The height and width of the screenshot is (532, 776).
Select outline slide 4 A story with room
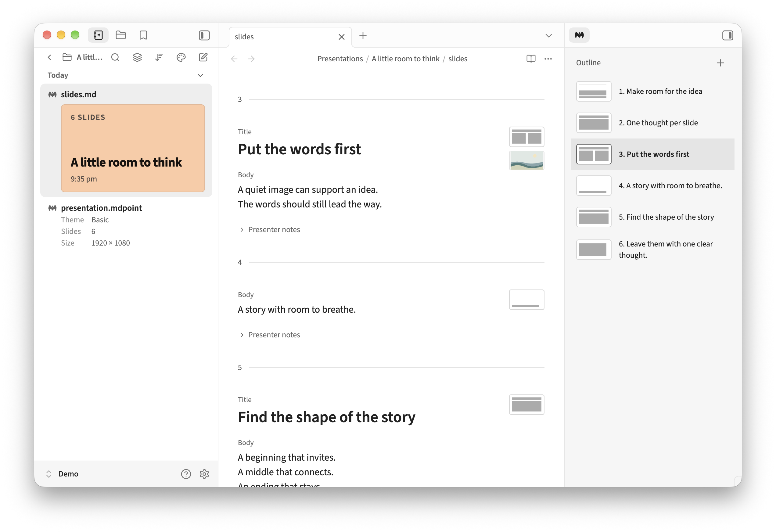click(652, 185)
